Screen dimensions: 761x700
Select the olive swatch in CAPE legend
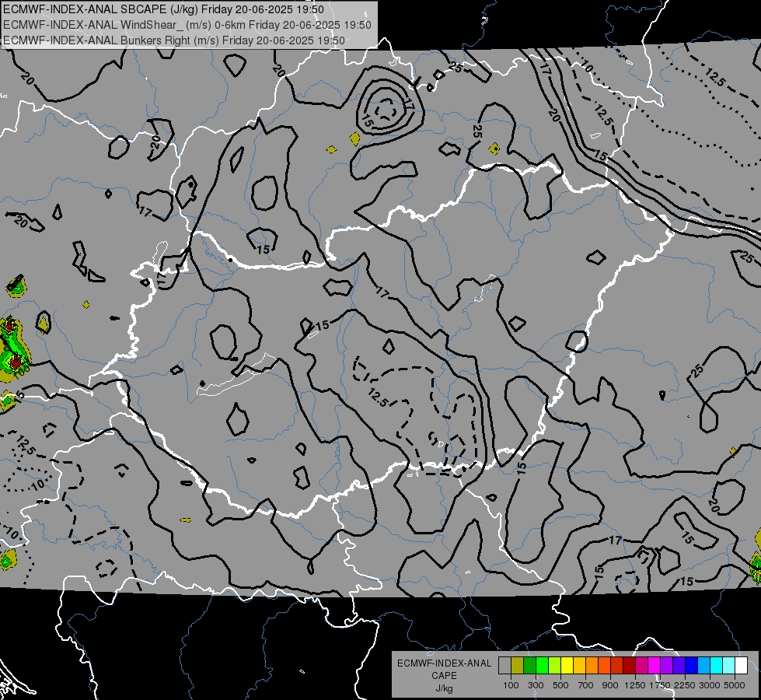[x=518, y=666]
